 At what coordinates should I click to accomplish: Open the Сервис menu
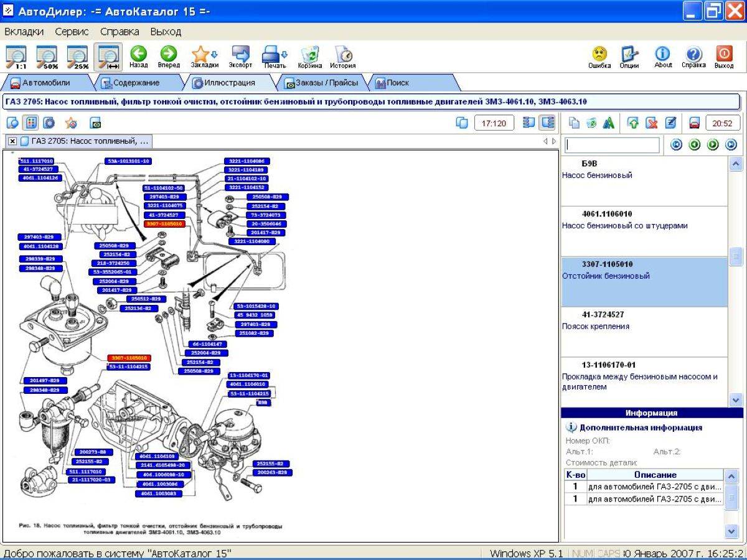[x=72, y=31]
